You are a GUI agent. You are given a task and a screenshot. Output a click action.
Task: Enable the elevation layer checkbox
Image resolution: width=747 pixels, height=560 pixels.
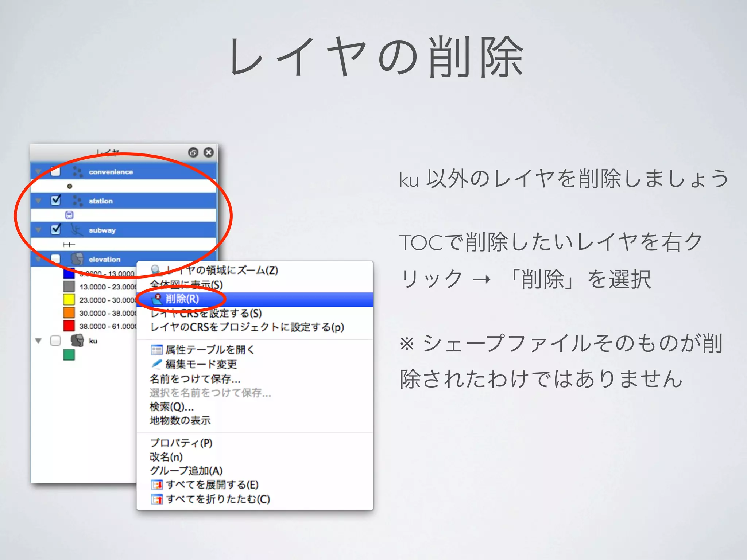click(x=55, y=259)
